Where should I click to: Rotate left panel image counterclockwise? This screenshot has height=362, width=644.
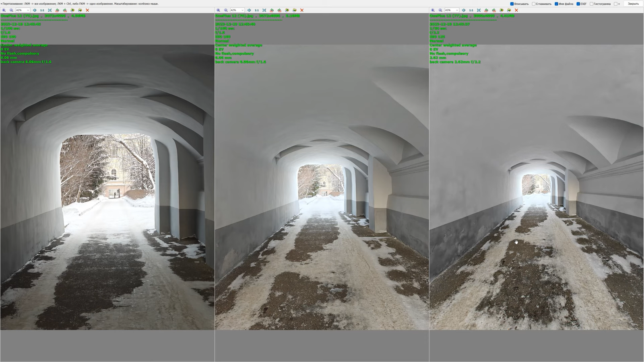click(x=57, y=10)
